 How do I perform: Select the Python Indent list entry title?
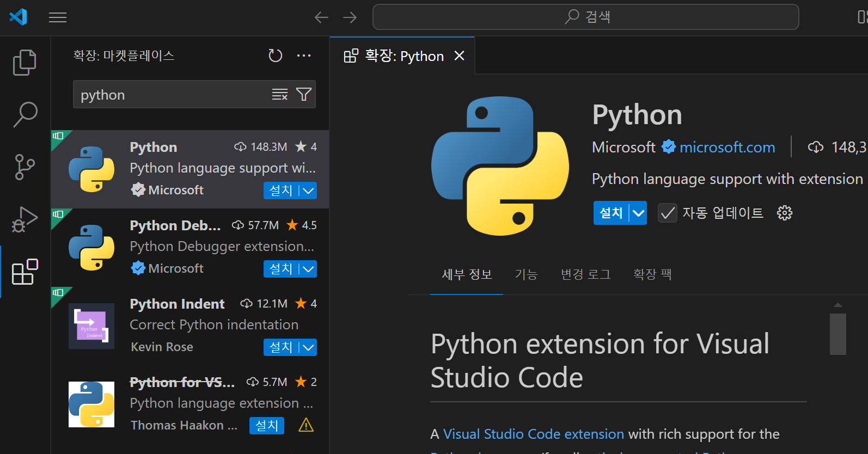177,304
